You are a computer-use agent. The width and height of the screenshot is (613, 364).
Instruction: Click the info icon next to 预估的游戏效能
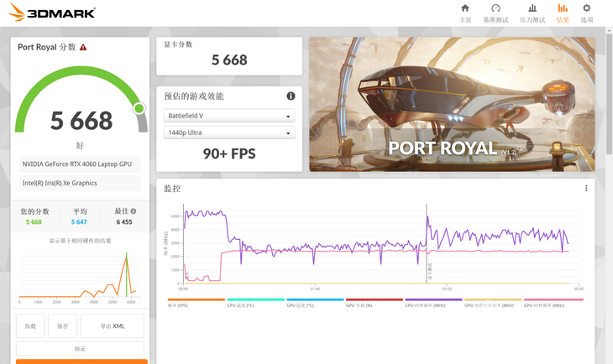[x=291, y=96]
